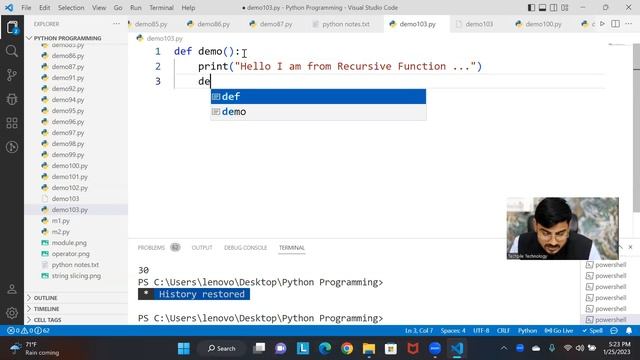The height and width of the screenshot is (360, 640).
Task: Open editor More Actions ellipsis
Action: [x=629, y=24]
